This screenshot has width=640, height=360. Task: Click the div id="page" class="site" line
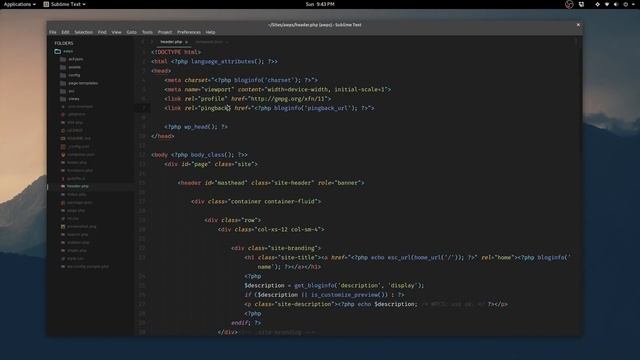[211, 164]
